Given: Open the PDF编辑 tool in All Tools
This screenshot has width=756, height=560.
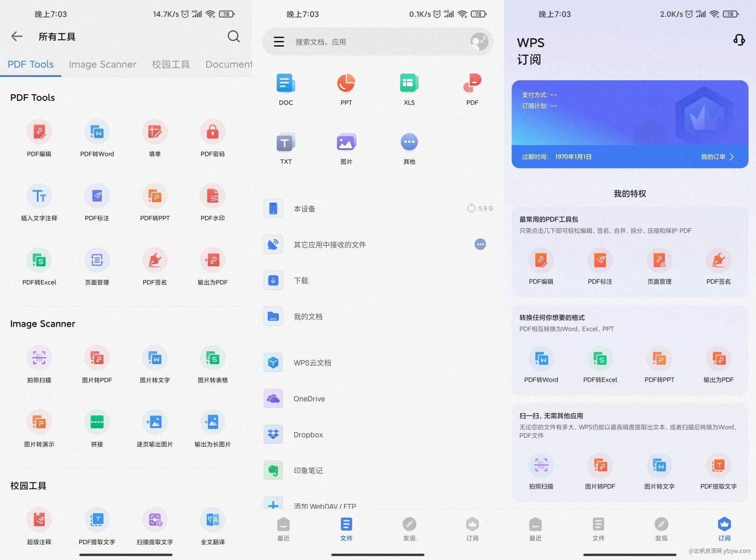Looking at the screenshot, I should 39,138.
